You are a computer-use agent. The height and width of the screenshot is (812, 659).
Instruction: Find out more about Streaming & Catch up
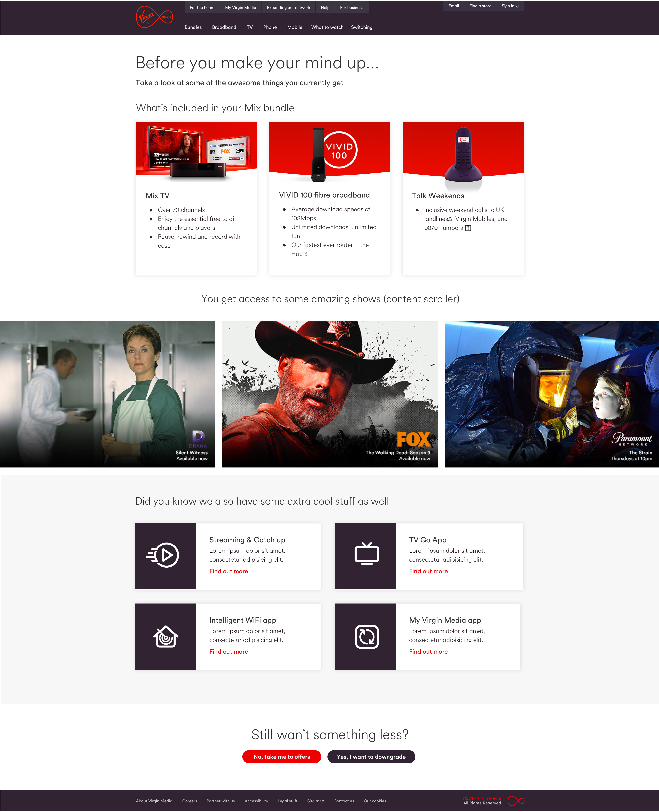coord(229,571)
